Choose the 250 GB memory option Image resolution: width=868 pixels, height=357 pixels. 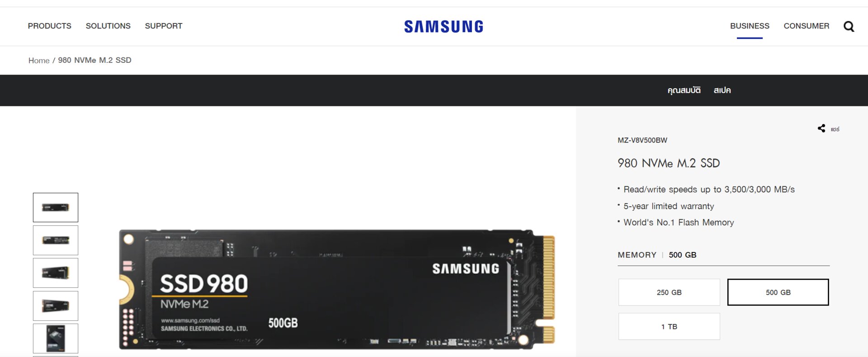[x=669, y=292]
